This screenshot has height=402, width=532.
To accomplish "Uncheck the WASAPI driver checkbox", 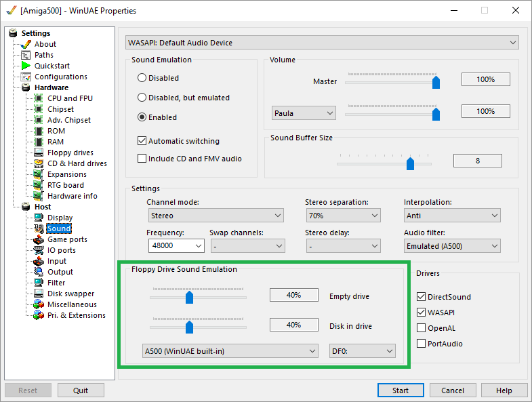I will click(421, 313).
